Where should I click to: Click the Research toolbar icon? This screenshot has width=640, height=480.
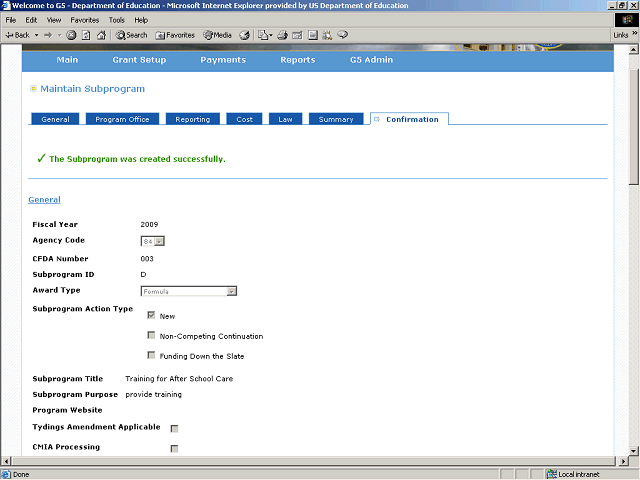point(327,35)
